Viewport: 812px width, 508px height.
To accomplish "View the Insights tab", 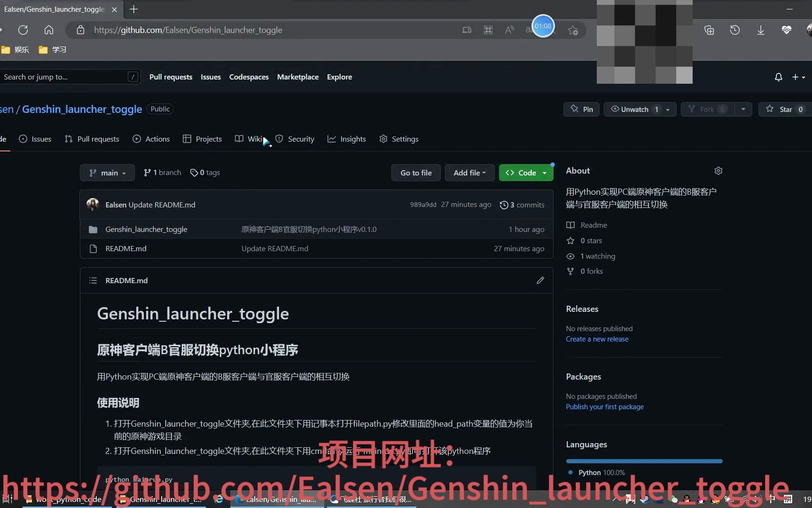I will pyautogui.click(x=347, y=139).
